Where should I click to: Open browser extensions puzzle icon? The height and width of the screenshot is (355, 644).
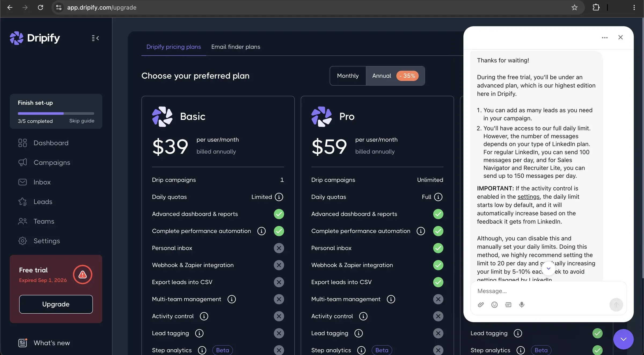[x=596, y=8]
